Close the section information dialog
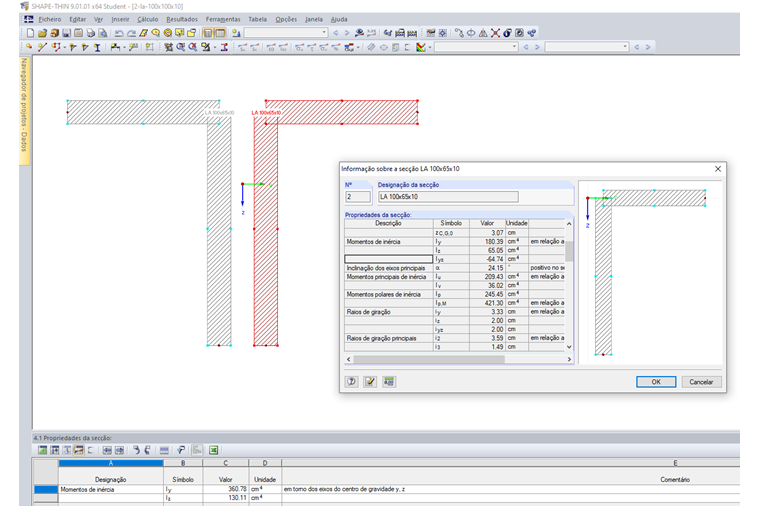This screenshot has width=760, height=506. click(718, 169)
